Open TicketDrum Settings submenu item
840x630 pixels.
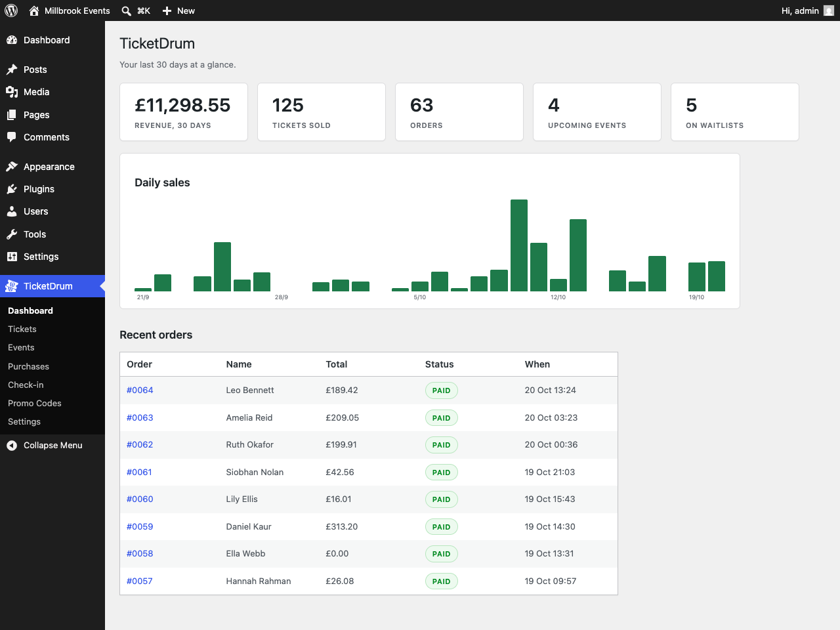click(x=24, y=422)
